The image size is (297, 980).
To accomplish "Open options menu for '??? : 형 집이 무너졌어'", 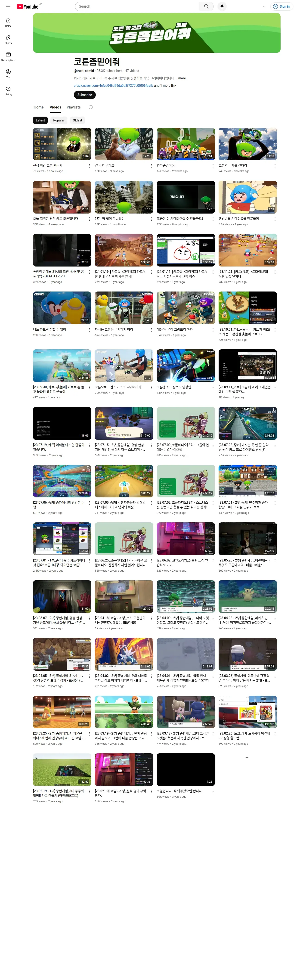I will tap(151, 219).
